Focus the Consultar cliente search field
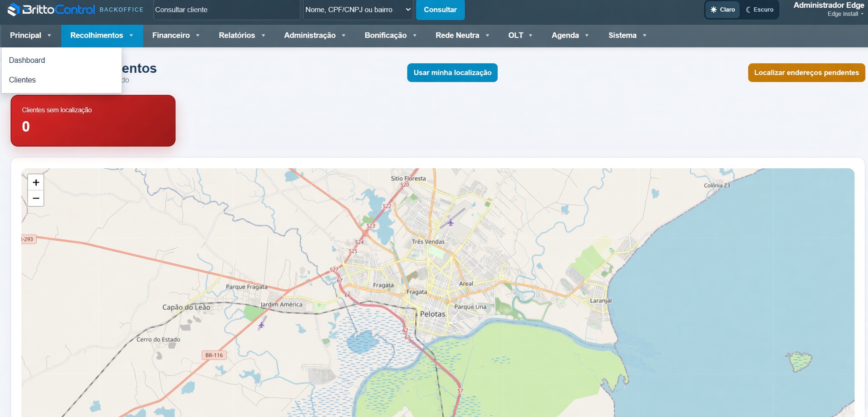Image resolution: width=868 pixels, height=417 pixels. pyautogui.click(x=226, y=9)
